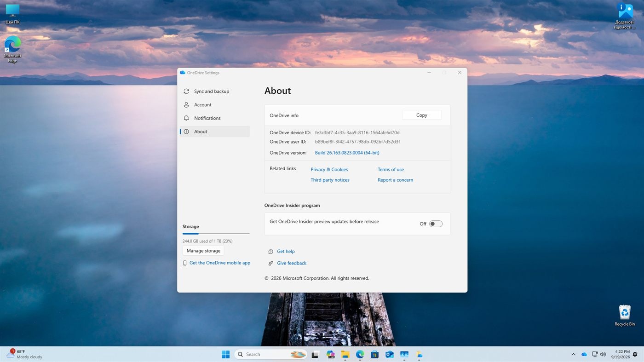The height and width of the screenshot is (362, 644).
Task: Click the OneDrive cloud icon in the system tray
Action: pos(584,354)
